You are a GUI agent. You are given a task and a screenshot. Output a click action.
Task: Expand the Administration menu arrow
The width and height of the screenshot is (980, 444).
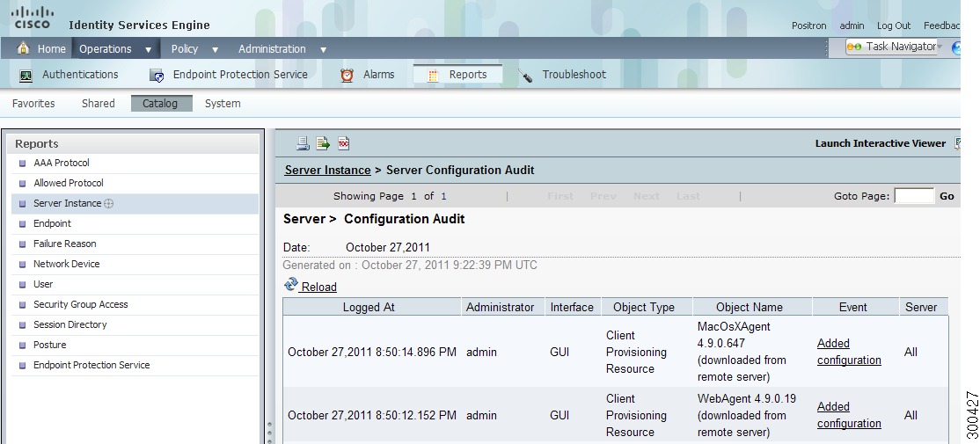[323, 49]
